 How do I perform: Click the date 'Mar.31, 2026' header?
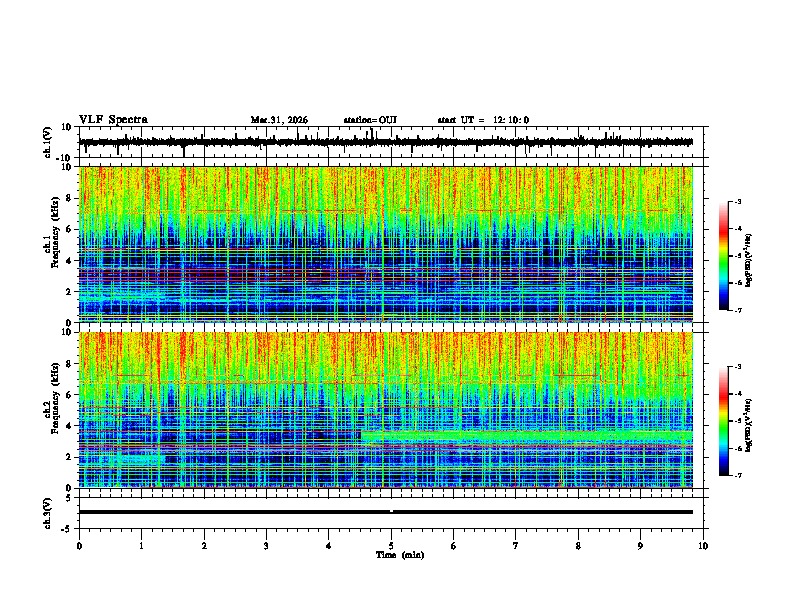point(279,120)
